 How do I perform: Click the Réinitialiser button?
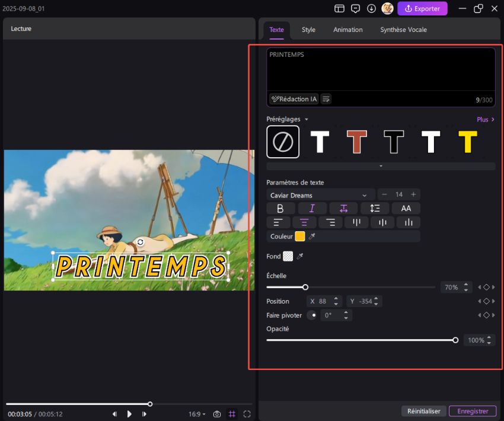pos(423,411)
